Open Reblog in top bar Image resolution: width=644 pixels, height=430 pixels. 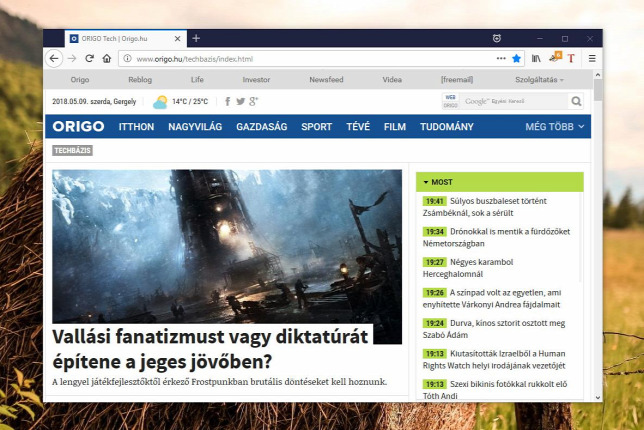140,80
